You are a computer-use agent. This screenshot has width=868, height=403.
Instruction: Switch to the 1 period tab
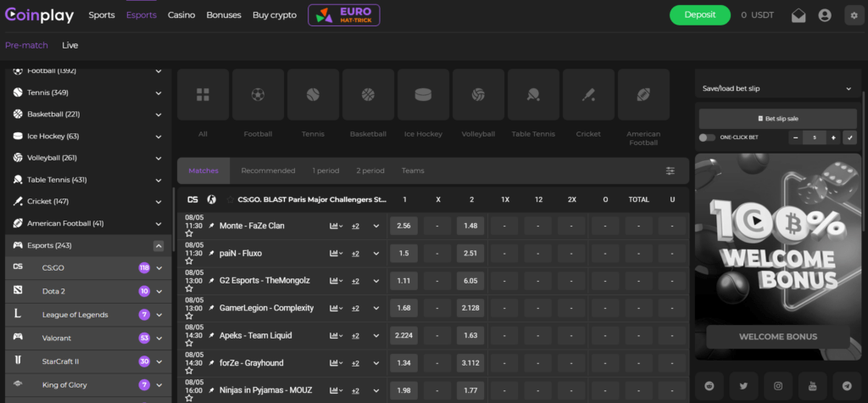(325, 171)
